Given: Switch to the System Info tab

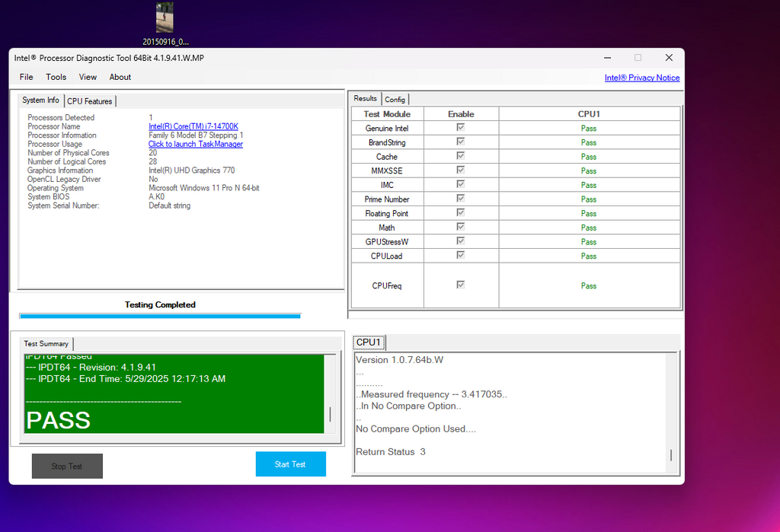Looking at the screenshot, I should tap(41, 100).
